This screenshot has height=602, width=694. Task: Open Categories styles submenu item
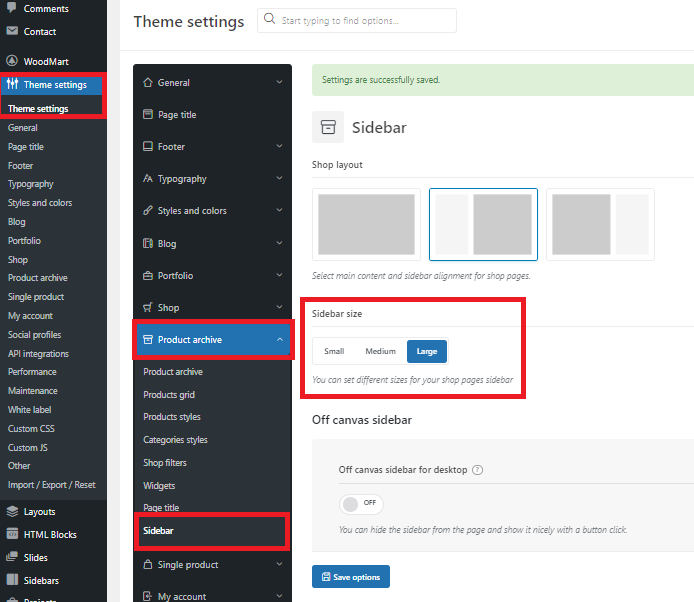pyautogui.click(x=175, y=440)
